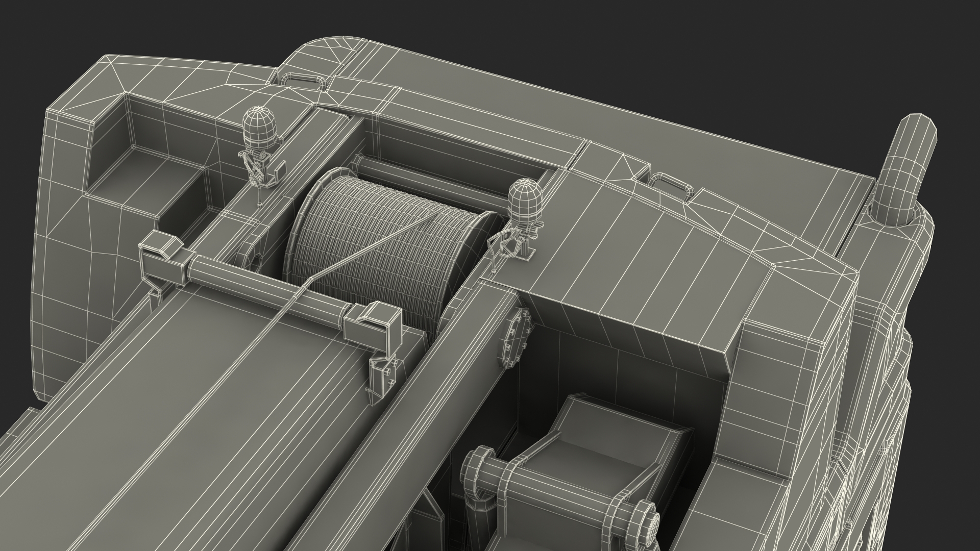
Task: Select the bolted circular flange on boom side
Action: tap(516, 339)
